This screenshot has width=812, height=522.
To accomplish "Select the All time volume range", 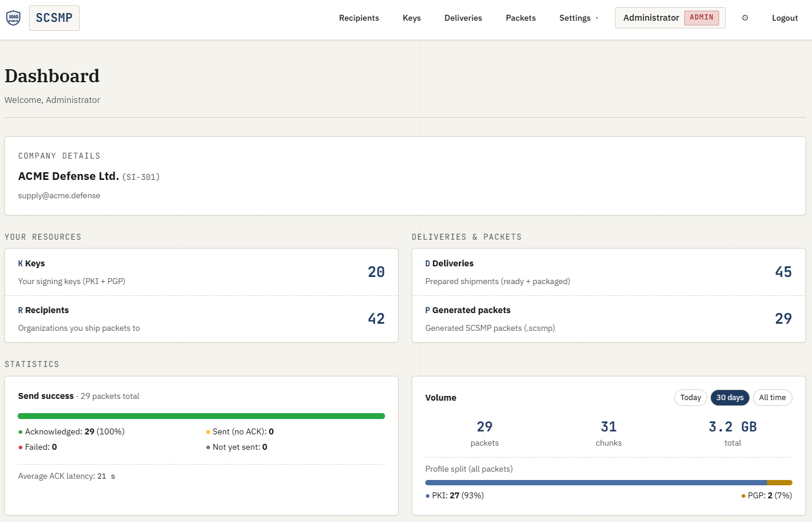I will (772, 398).
